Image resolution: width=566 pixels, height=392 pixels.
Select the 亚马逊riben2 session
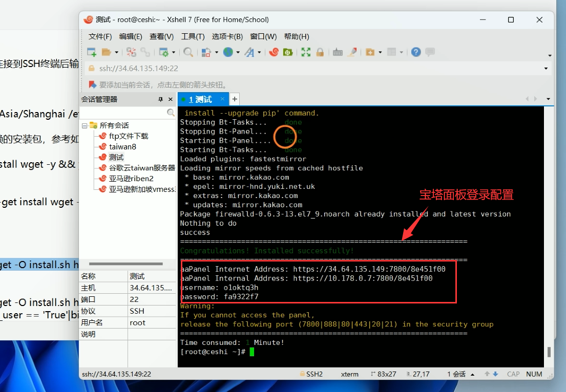[131, 179]
